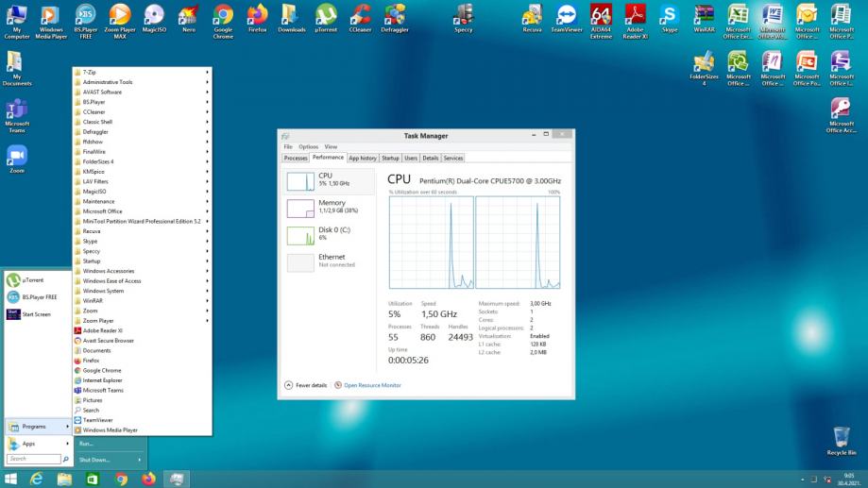Viewport: 868px width, 488px height.
Task: Click Run... in the Start menu
Action: tap(86, 444)
